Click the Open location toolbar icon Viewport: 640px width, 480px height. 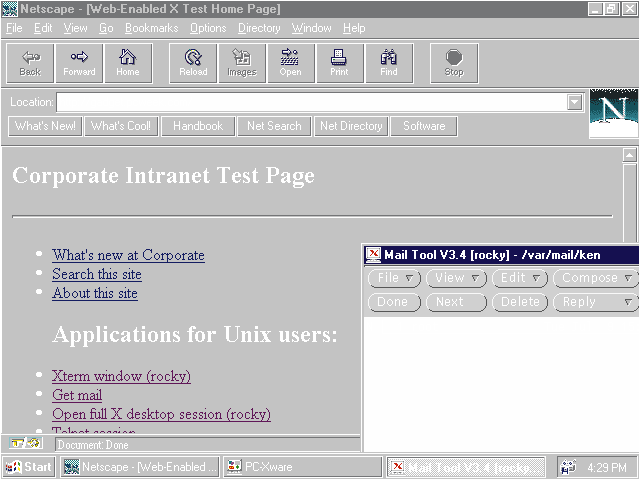coord(291,63)
